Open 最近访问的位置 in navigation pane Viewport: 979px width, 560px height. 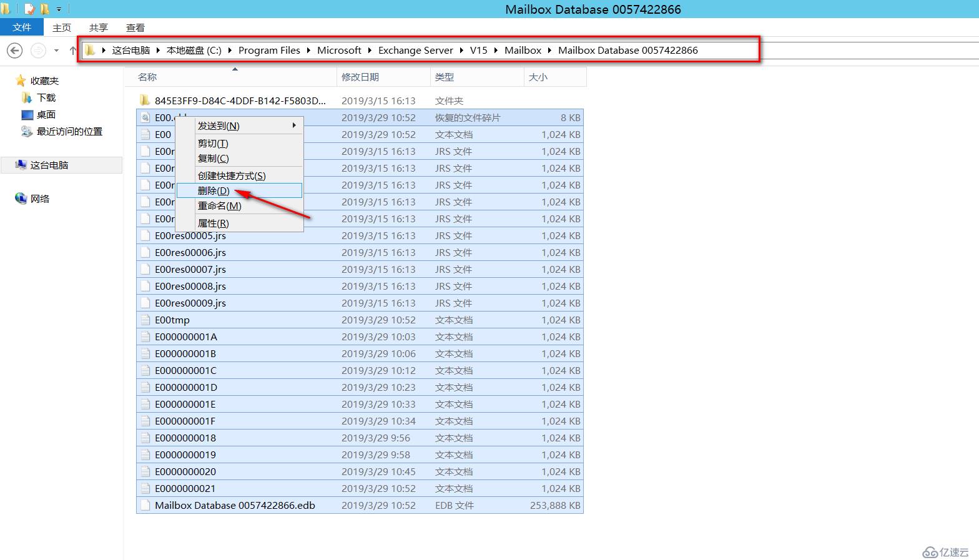click(69, 131)
